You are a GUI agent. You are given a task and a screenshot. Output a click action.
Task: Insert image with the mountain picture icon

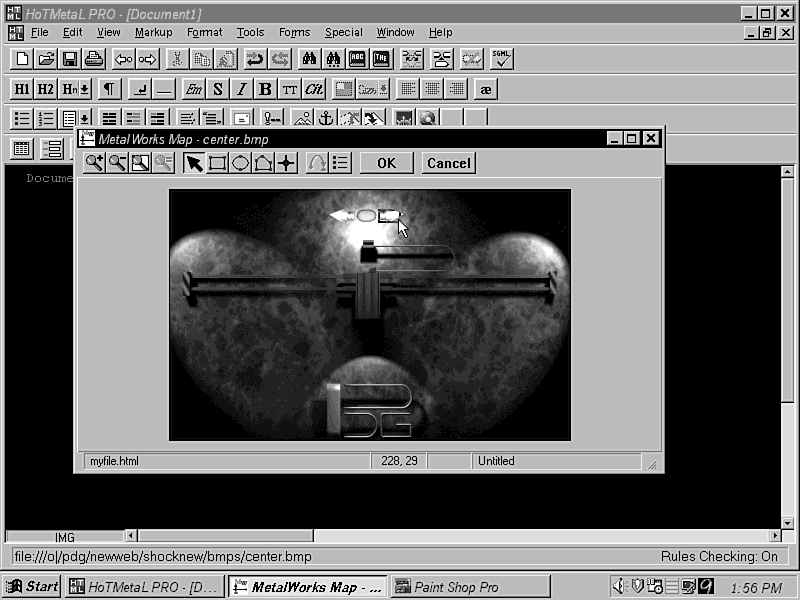(302, 118)
